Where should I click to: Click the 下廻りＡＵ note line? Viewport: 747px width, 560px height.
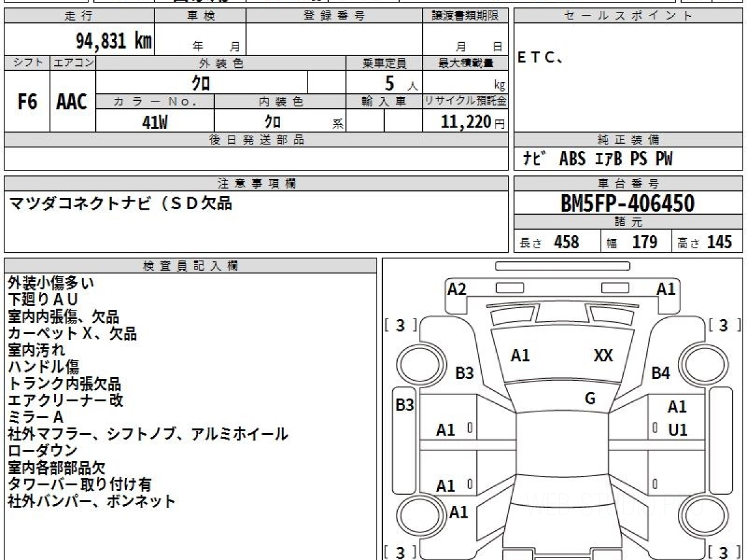click(43, 300)
